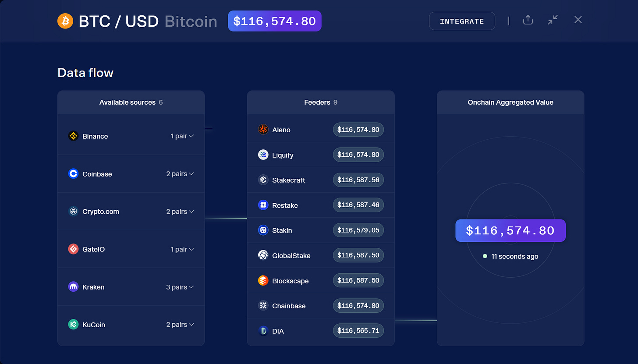The width and height of the screenshot is (638, 364).
Task: Click the Onchain Aggregated Value price badge
Action: coord(510,230)
